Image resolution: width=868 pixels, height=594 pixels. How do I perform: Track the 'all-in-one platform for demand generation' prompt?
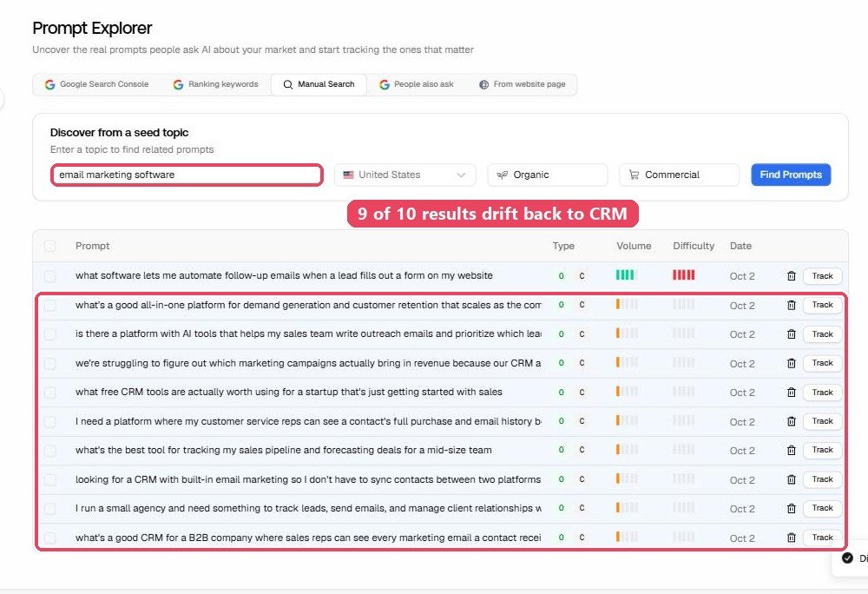(822, 305)
